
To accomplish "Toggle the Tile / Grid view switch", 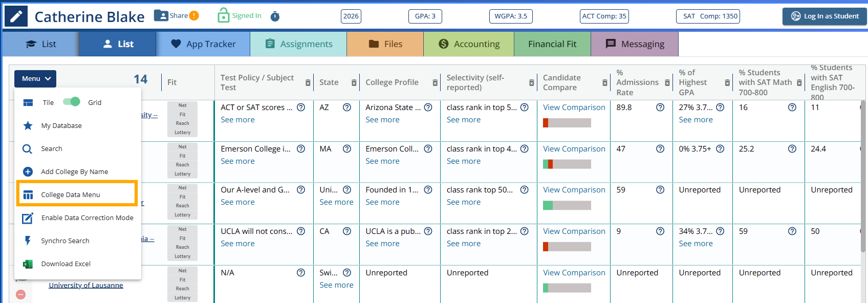I will point(72,102).
